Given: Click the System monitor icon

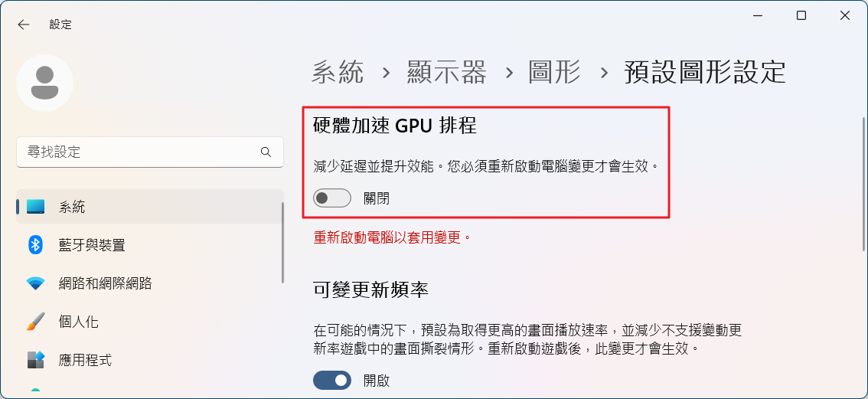Looking at the screenshot, I should [36, 207].
